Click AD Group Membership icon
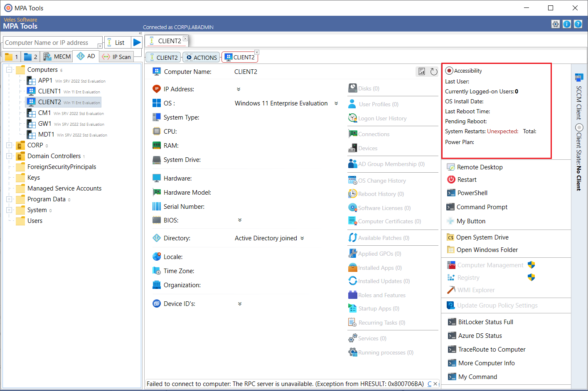The height and width of the screenshot is (391, 588). click(352, 164)
